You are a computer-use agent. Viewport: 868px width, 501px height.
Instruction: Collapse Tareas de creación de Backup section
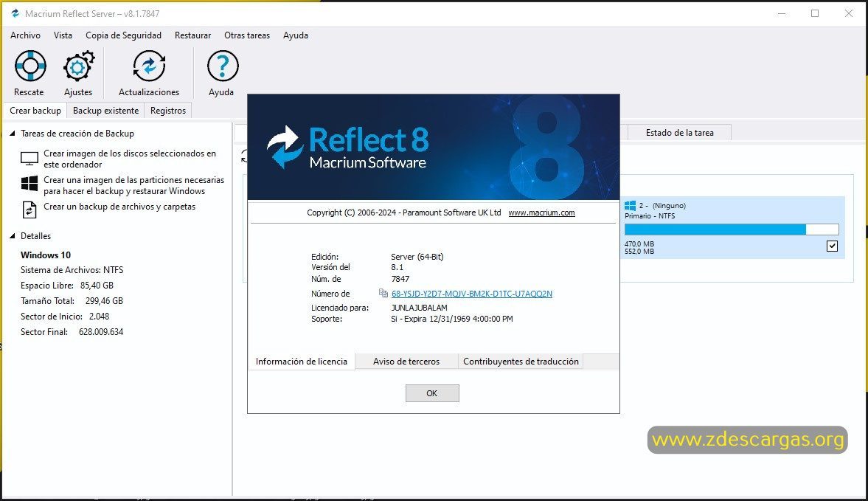(x=13, y=134)
